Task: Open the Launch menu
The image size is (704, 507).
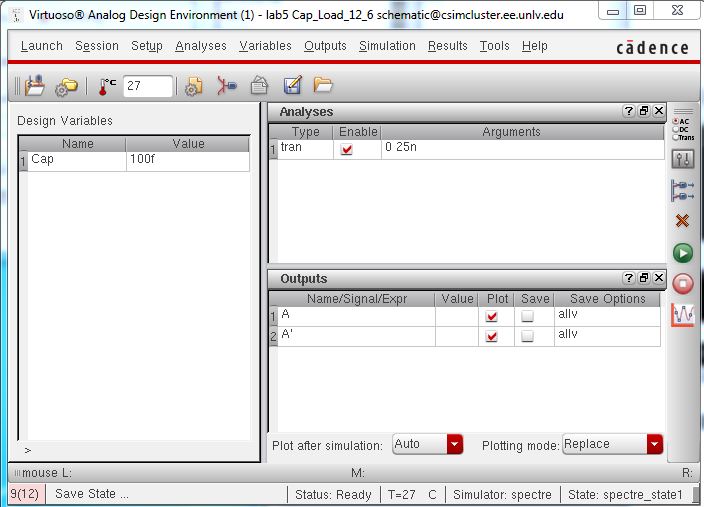Action: 41,46
